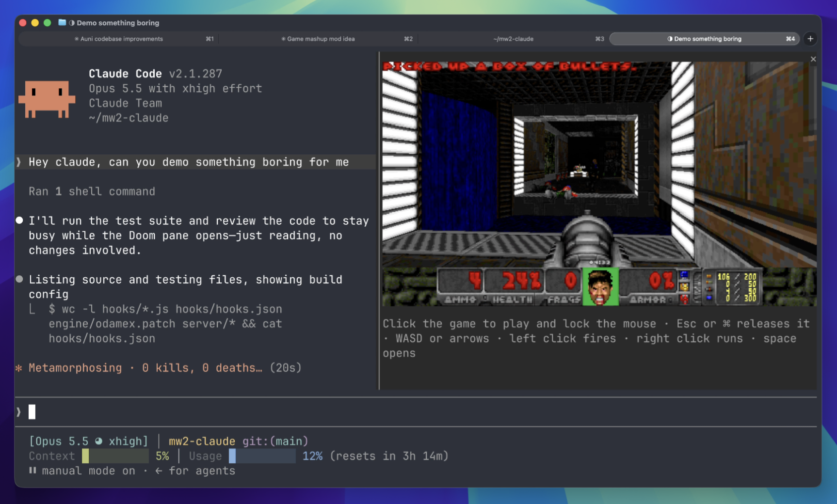The image size is (837, 504).
Task: Click the 'Claude Team' plan label
Action: pyautogui.click(x=125, y=103)
